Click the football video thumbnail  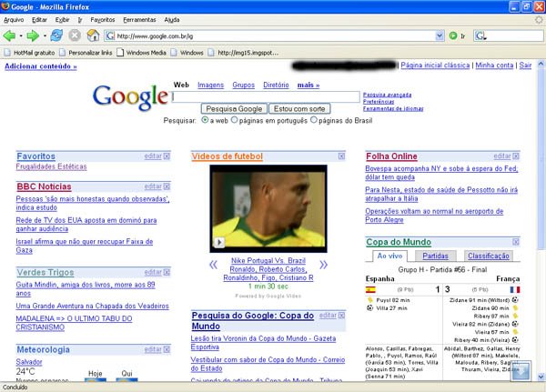[268, 208]
